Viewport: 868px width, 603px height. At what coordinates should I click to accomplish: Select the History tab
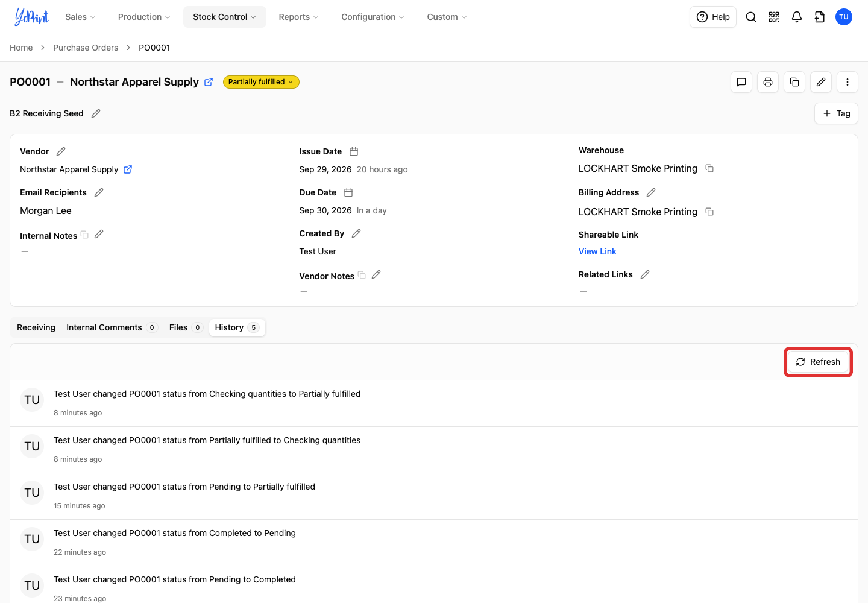point(237,327)
